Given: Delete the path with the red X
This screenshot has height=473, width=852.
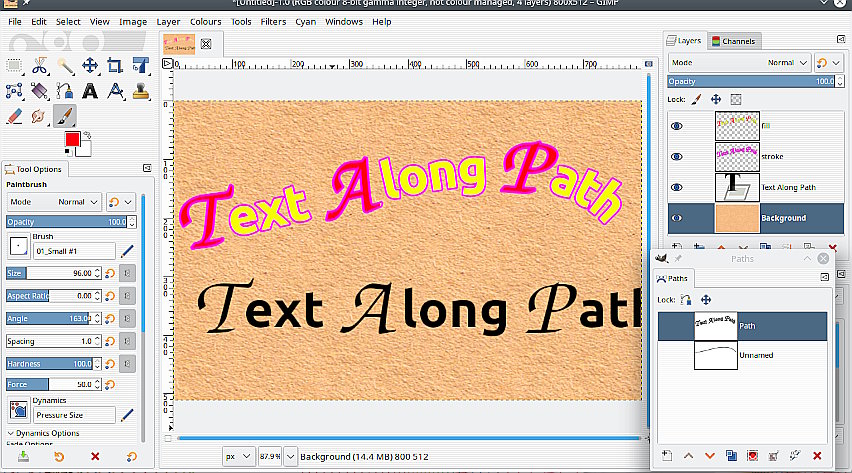Looking at the screenshot, I should 817,456.
